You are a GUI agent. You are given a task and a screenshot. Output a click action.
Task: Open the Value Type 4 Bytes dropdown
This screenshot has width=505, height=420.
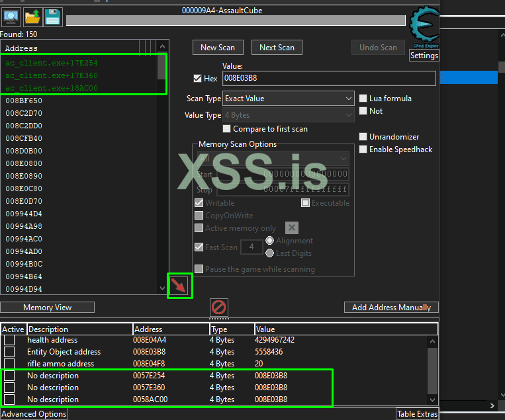pyautogui.click(x=289, y=115)
